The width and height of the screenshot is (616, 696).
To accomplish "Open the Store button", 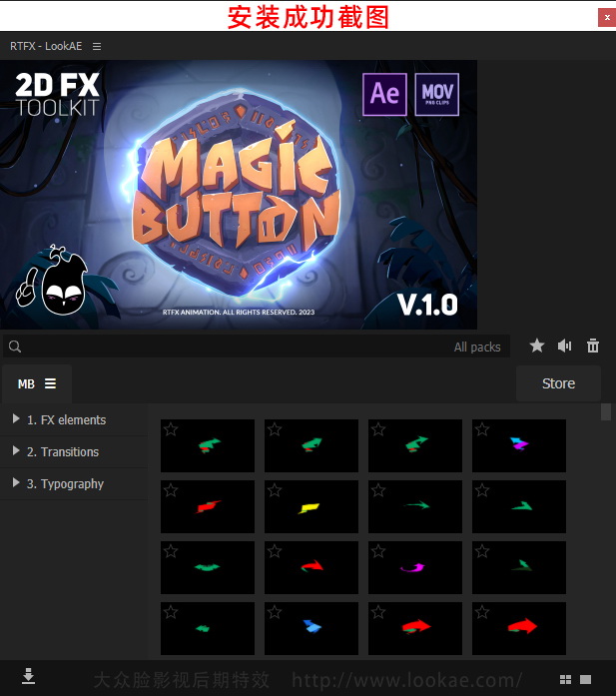I will click(558, 383).
